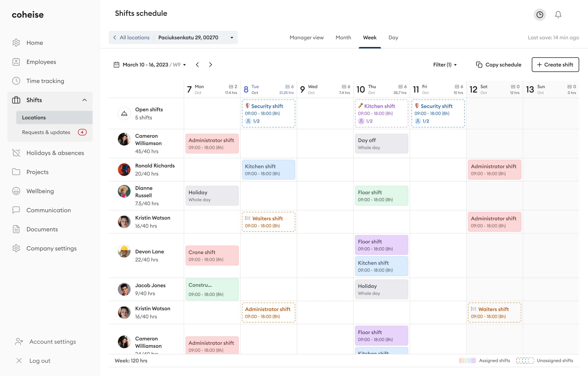Screen dimensions: 588x376
Task: Collapse the Shifts sidebar section
Action: (x=85, y=100)
